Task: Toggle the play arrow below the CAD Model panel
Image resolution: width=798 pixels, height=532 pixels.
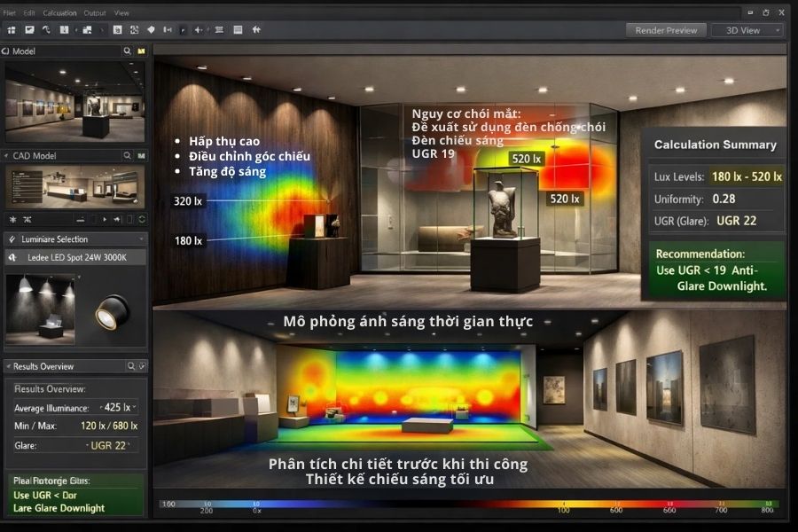Action: point(104,217)
